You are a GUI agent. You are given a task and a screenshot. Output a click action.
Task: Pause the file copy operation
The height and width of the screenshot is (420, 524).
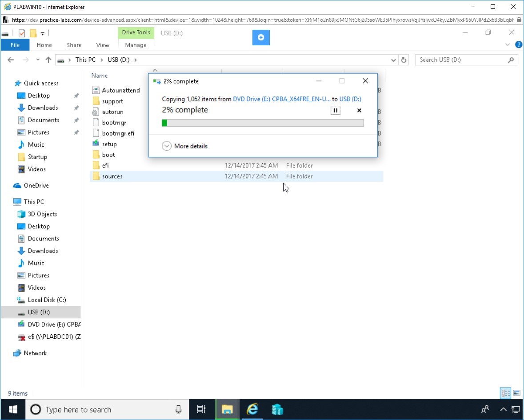pyautogui.click(x=335, y=110)
